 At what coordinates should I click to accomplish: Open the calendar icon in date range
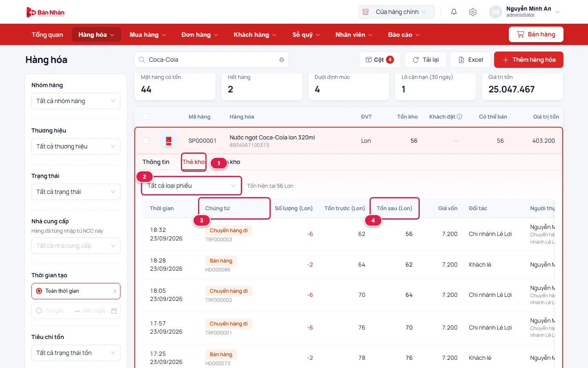(114, 311)
